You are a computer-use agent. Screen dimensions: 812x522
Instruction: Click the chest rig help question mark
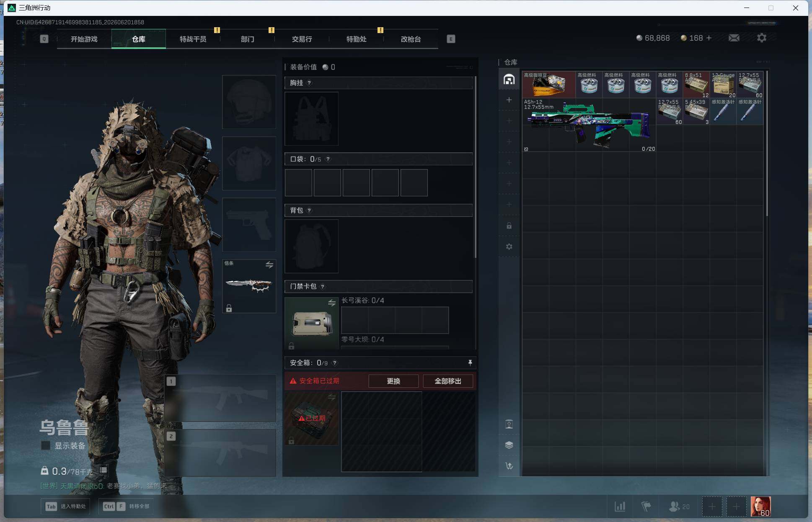[309, 83]
